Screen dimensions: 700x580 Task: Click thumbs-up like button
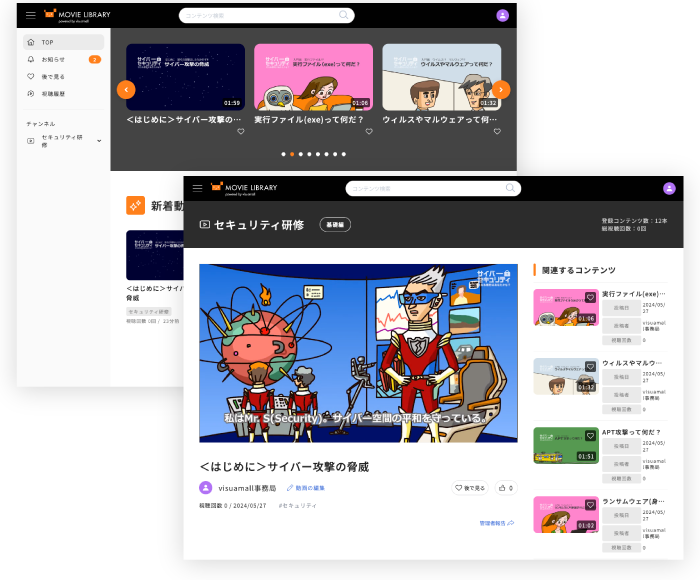pos(506,488)
